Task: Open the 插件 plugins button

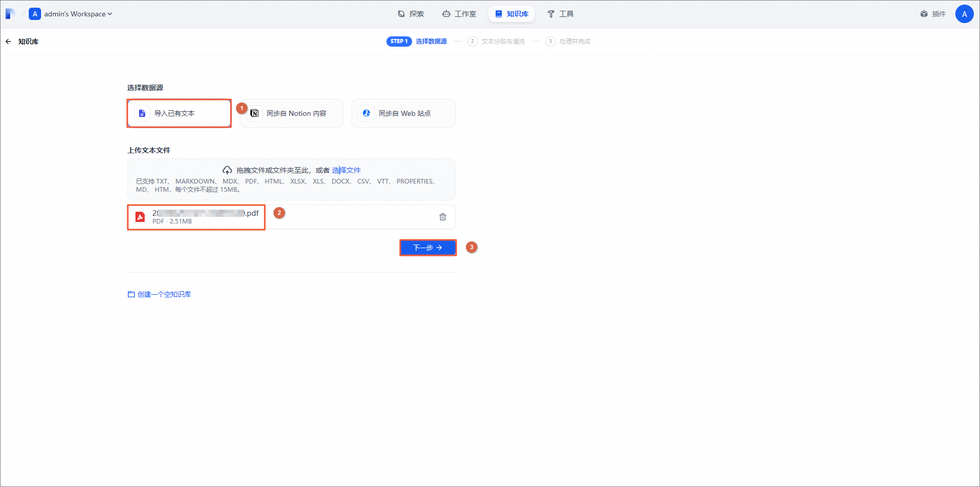Action: pyautogui.click(x=933, y=14)
